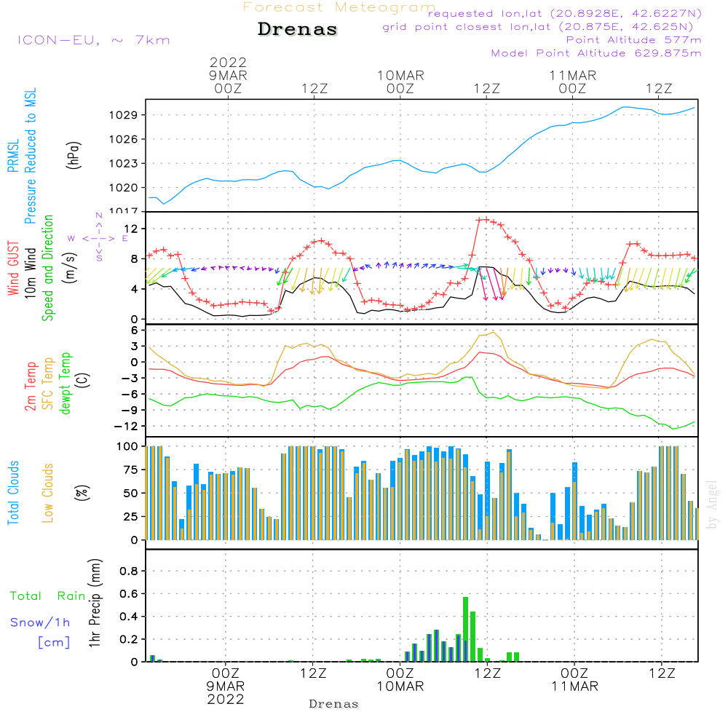Click the 12 value on wind speed axis

[x=131, y=229]
